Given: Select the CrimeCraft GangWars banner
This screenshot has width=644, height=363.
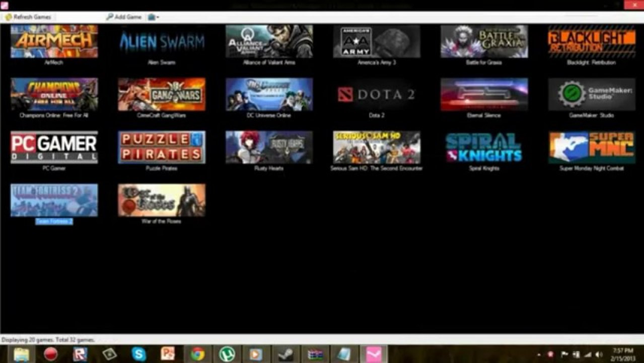Looking at the screenshot, I should pos(162,94).
